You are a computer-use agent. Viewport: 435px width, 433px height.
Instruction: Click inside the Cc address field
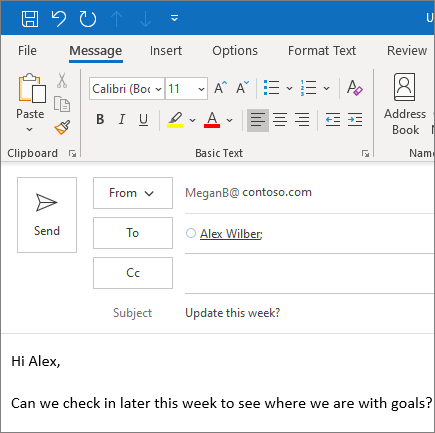(x=309, y=274)
